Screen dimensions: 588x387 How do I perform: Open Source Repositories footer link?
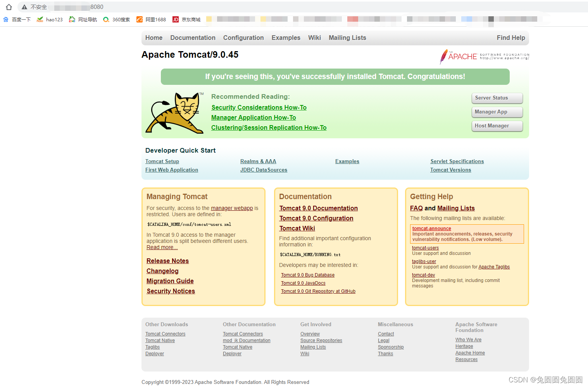(x=321, y=341)
